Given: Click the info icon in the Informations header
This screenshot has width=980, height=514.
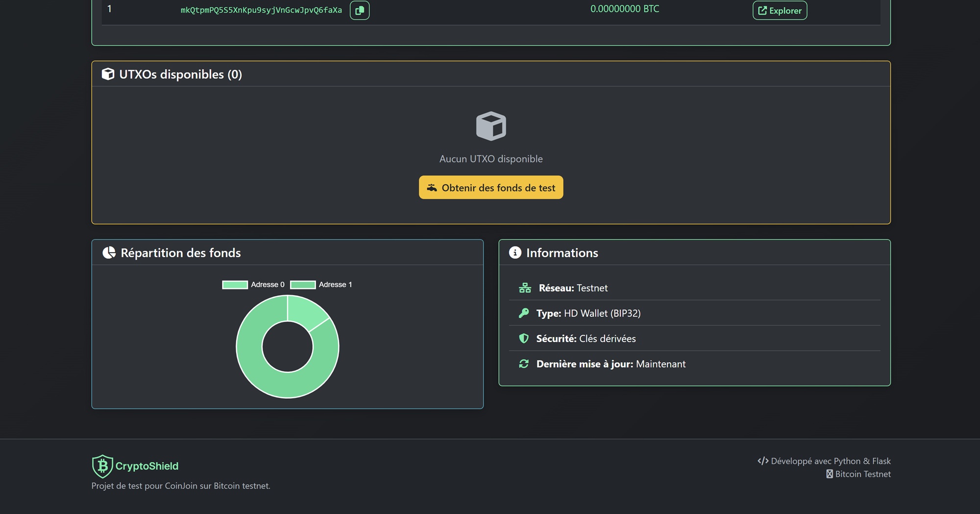Looking at the screenshot, I should 514,253.
